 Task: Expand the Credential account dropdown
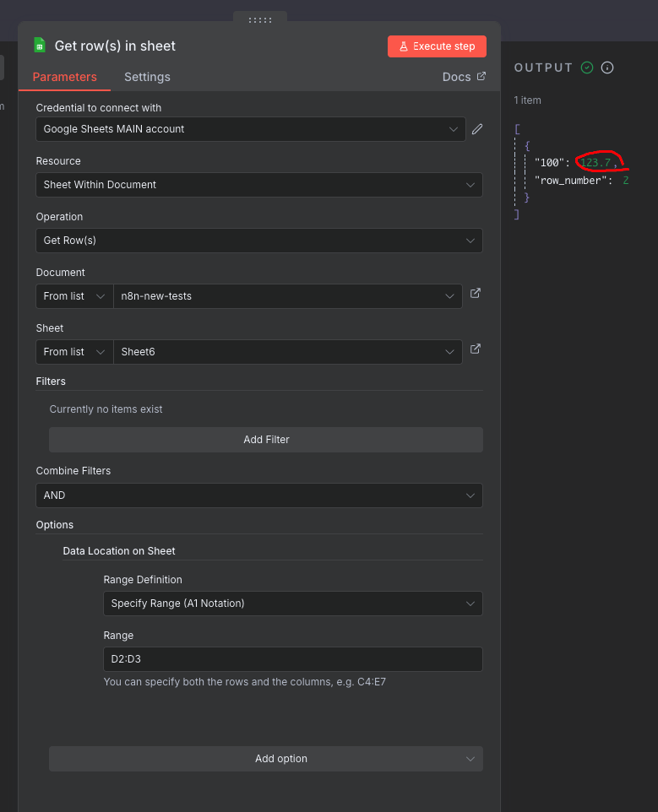250,129
